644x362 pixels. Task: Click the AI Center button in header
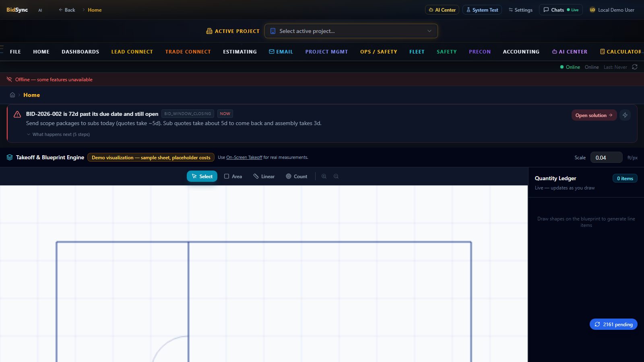(x=442, y=10)
